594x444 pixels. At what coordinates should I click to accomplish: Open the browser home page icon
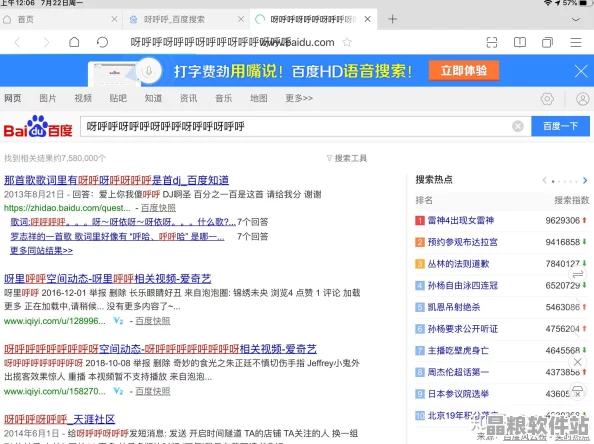pos(74,42)
